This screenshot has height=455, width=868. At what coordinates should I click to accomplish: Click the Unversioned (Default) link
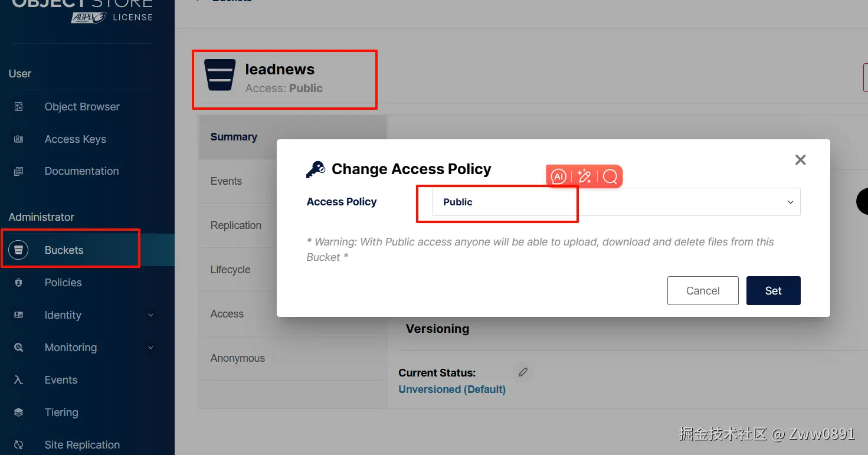tap(452, 389)
